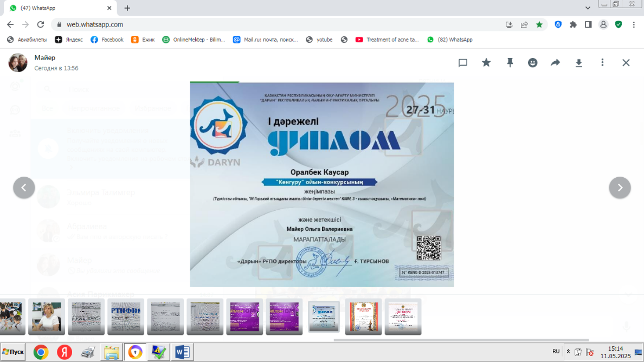Viewport: 644px width, 362px height.
Task: Reload the page in Chrome
Action: click(x=40, y=24)
